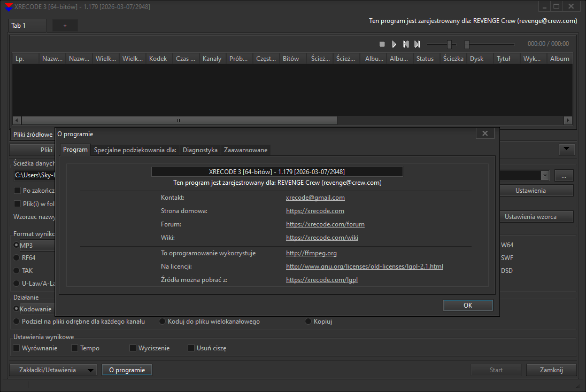Toggle the Plik(i) w folderze checkbox
This screenshot has width=586, height=392.
17,204
